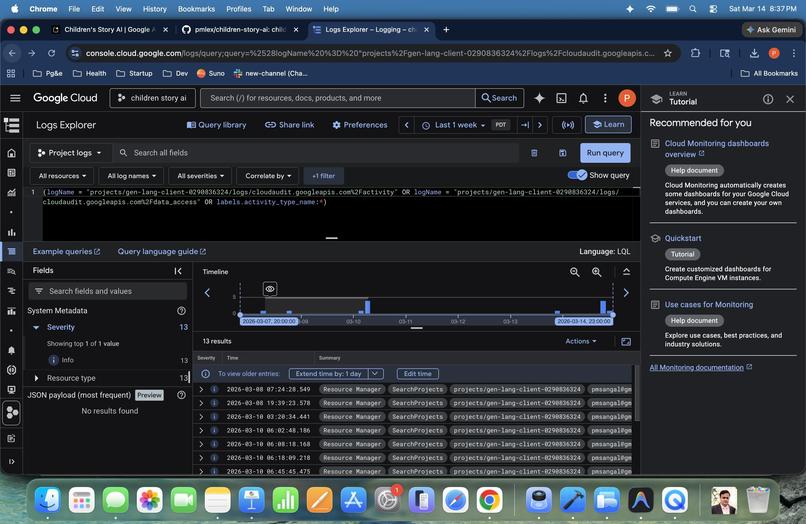806x524 pixels.
Task: Pan timeline right arrow
Action: coord(626,293)
